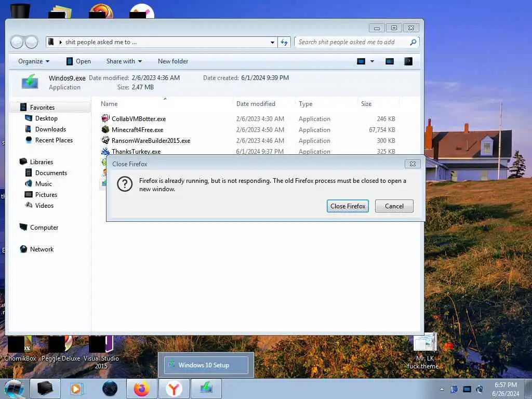
Task: Open the Music library
Action: pos(44,183)
